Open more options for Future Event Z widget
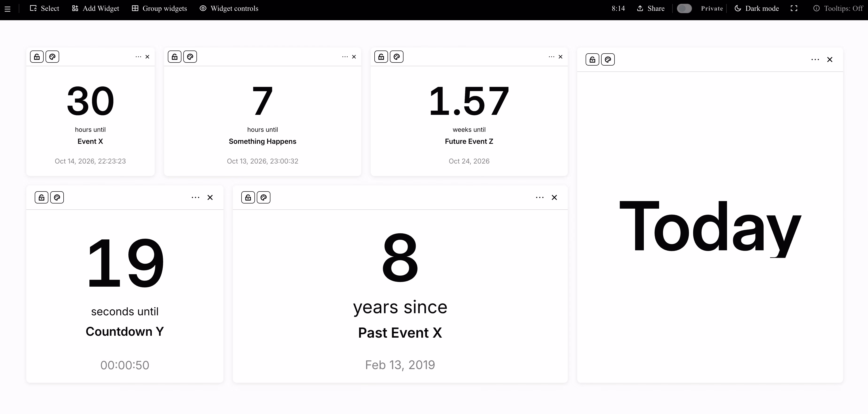The image size is (868, 414). 551,57
